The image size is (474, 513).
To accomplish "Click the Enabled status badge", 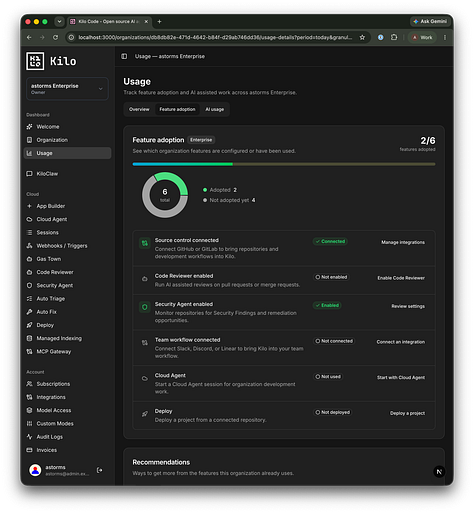I will point(327,305).
